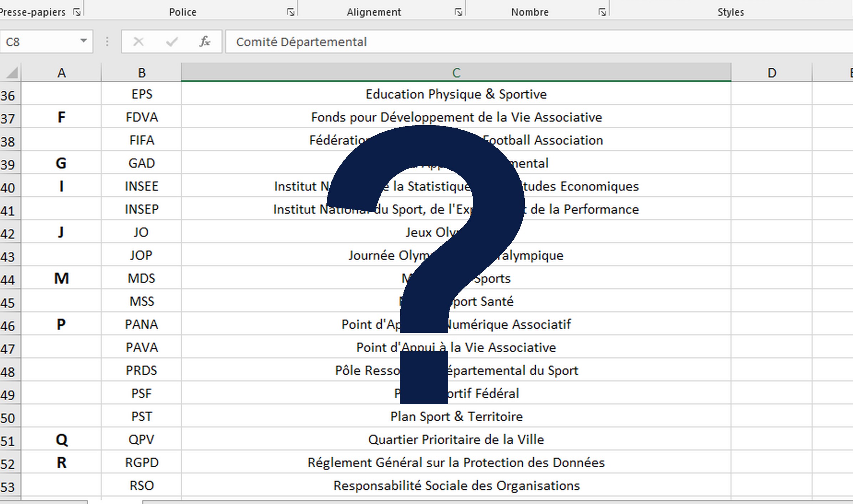
Task: Select column A header
Action: 61,73
